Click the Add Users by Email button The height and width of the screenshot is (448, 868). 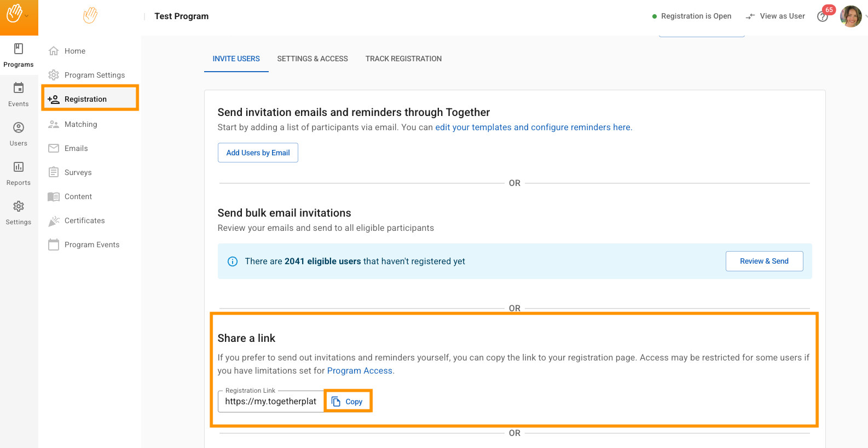pos(258,153)
